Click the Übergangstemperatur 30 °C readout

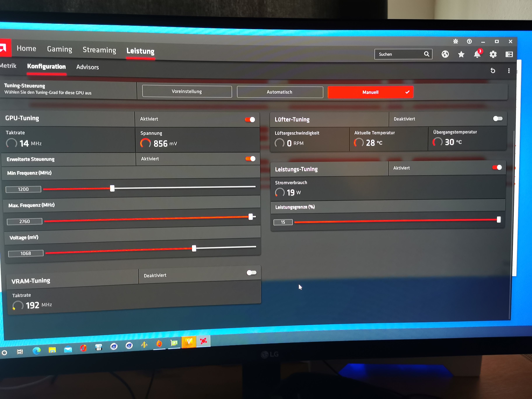447,142
